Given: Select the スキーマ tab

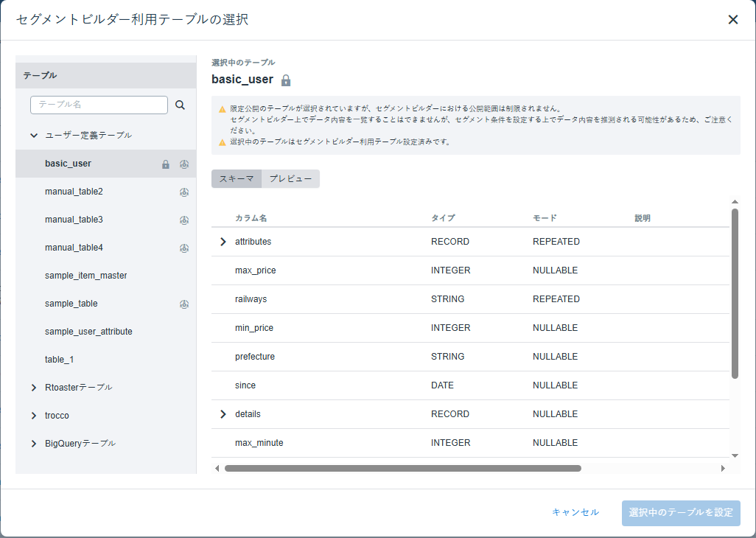Looking at the screenshot, I should 237,179.
